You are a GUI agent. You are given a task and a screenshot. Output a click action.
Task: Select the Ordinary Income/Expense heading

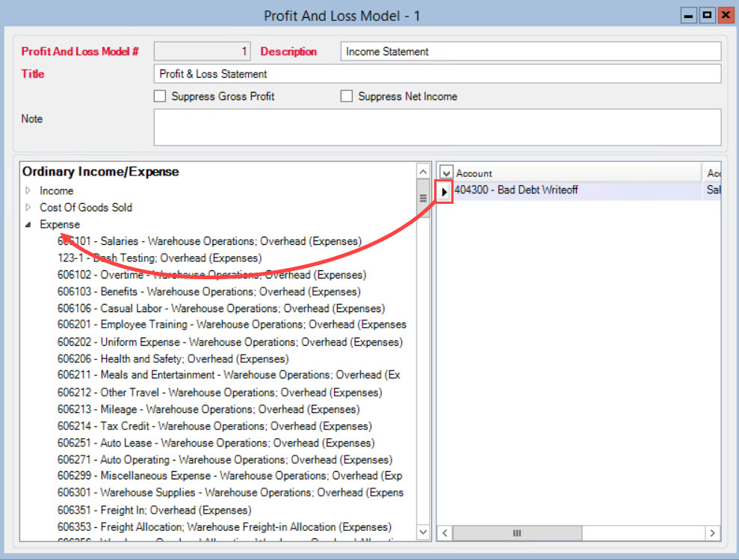coord(100,172)
